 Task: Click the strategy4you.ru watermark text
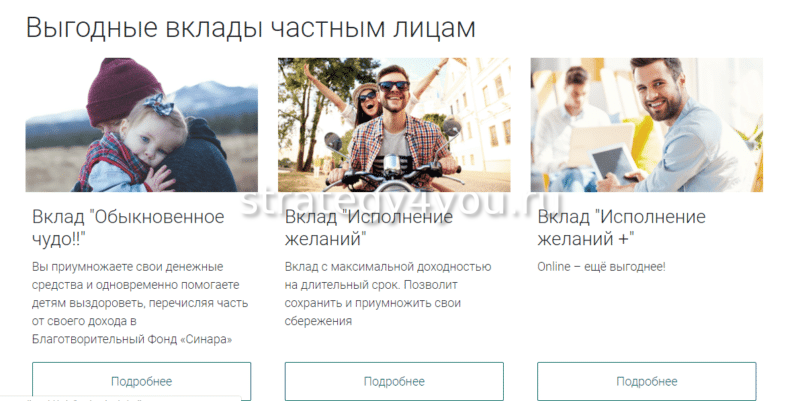(402, 202)
